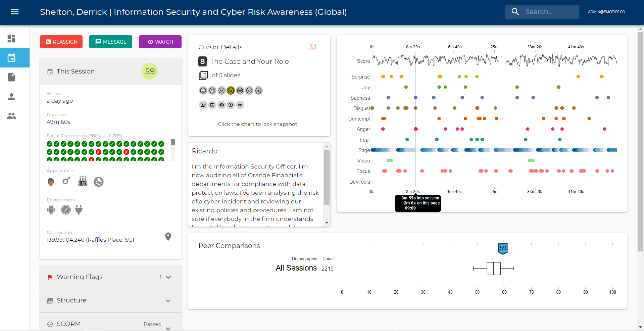Click the power plug environment icon
644x331 pixels.
click(79, 210)
